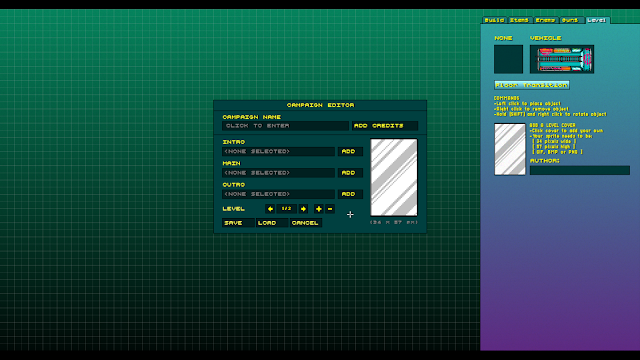The height and width of the screenshot is (360, 640).
Task: Remove a level with minus icon
Action: 330,209
